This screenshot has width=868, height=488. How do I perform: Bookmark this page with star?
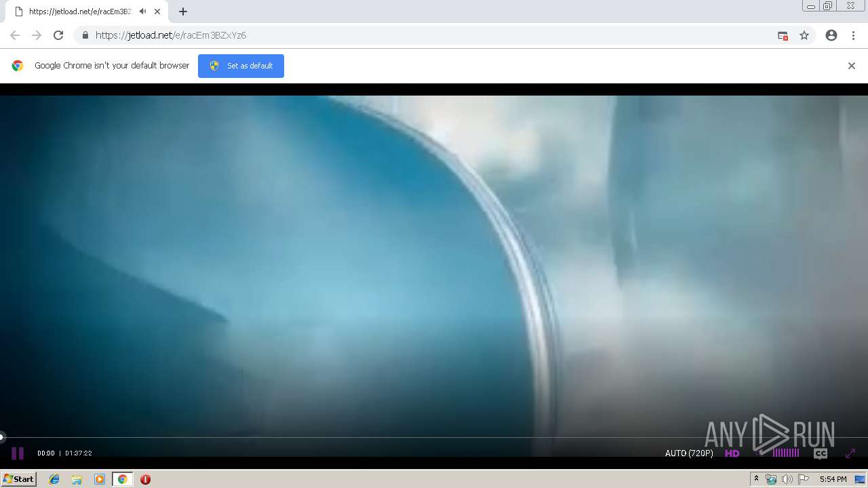click(804, 35)
